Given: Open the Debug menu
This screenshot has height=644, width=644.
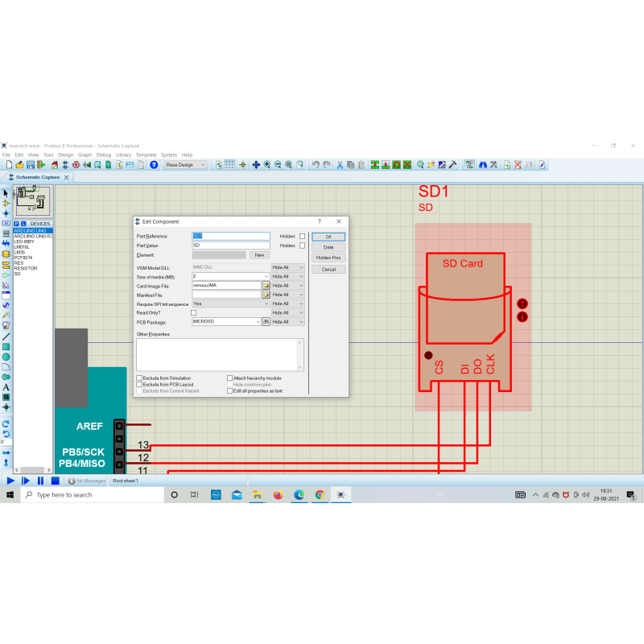Looking at the screenshot, I should pos(104,155).
